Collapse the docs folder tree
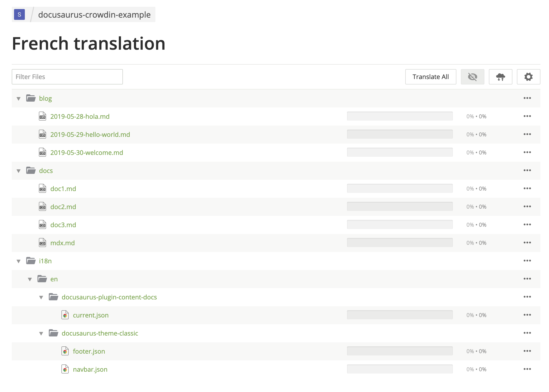This screenshot has width=549, height=392. click(x=18, y=170)
